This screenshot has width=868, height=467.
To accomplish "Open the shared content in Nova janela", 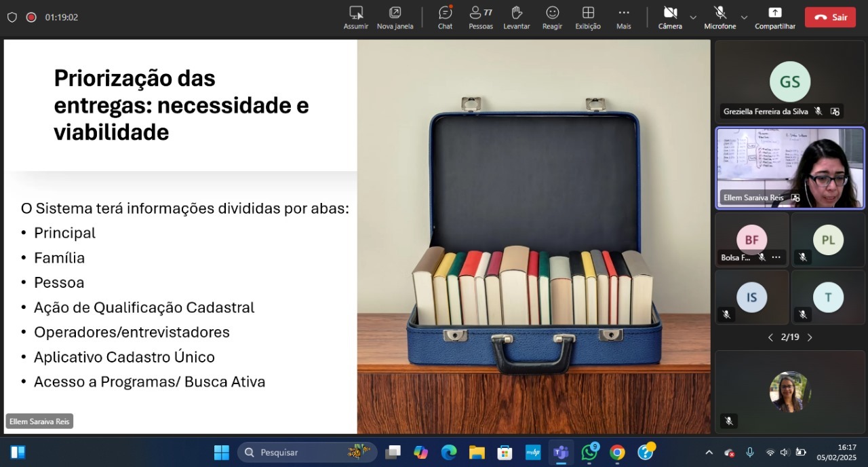I will coord(395,18).
